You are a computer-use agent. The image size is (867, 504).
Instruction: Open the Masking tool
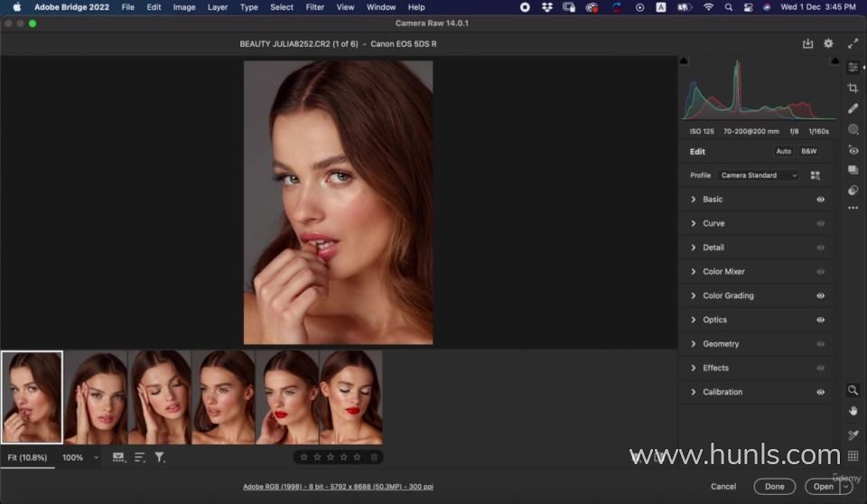tap(853, 129)
